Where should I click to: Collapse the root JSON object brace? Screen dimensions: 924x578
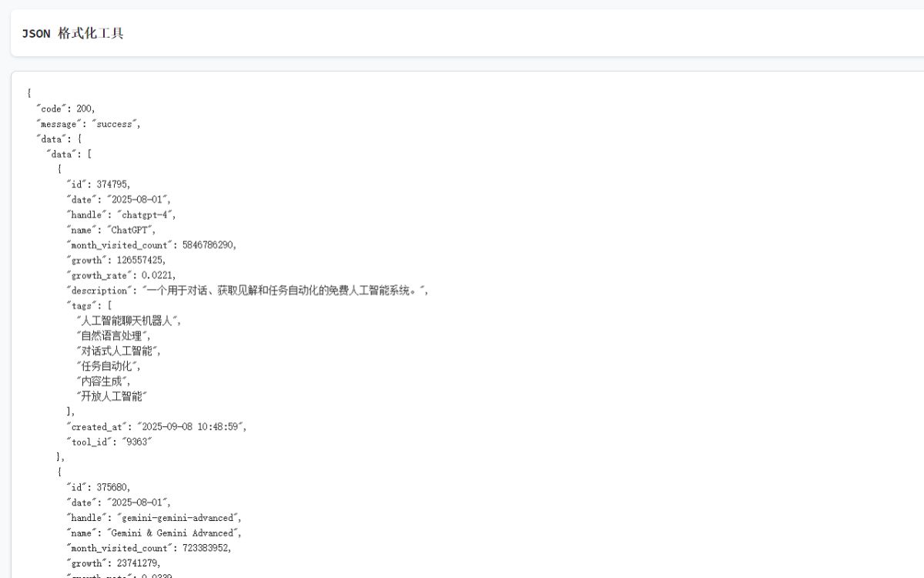pyautogui.click(x=28, y=93)
